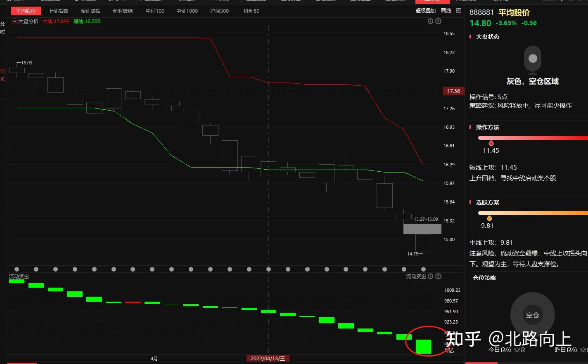The width and height of the screenshot is (588, 364).
Task: Click the -0.56 price change value
Action: 529,23
